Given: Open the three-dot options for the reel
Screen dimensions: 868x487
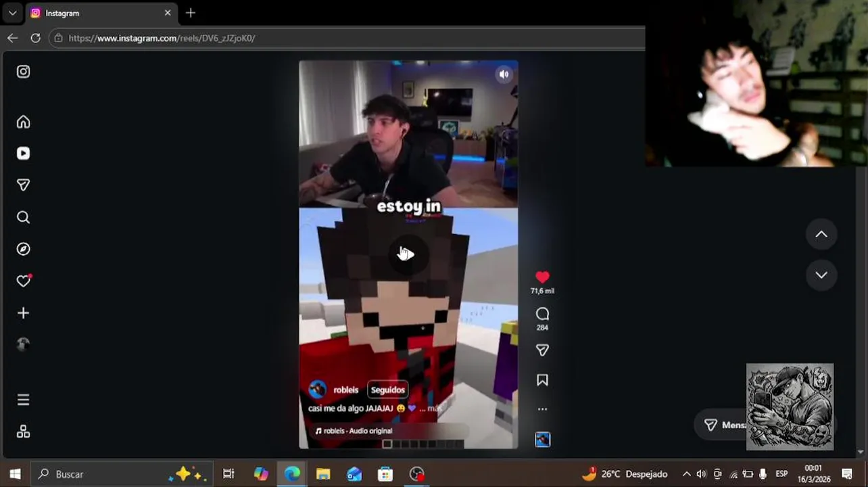Looking at the screenshot, I should pyautogui.click(x=542, y=409).
